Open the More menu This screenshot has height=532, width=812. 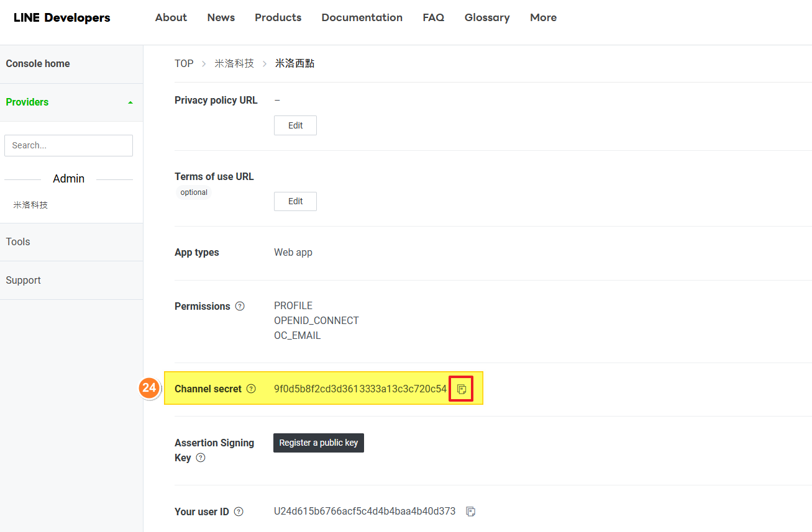[x=543, y=17]
